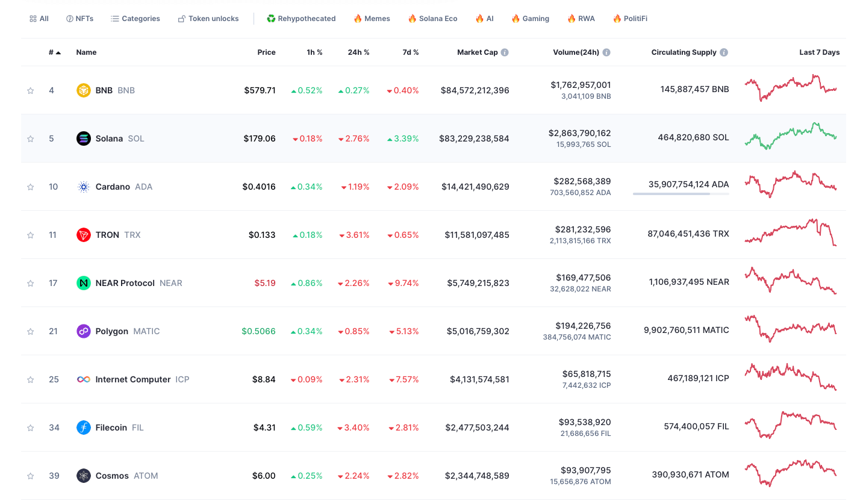Click the Polygon coin logo icon
The width and height of the screenshot is (866, 504).
click(84, 331)
